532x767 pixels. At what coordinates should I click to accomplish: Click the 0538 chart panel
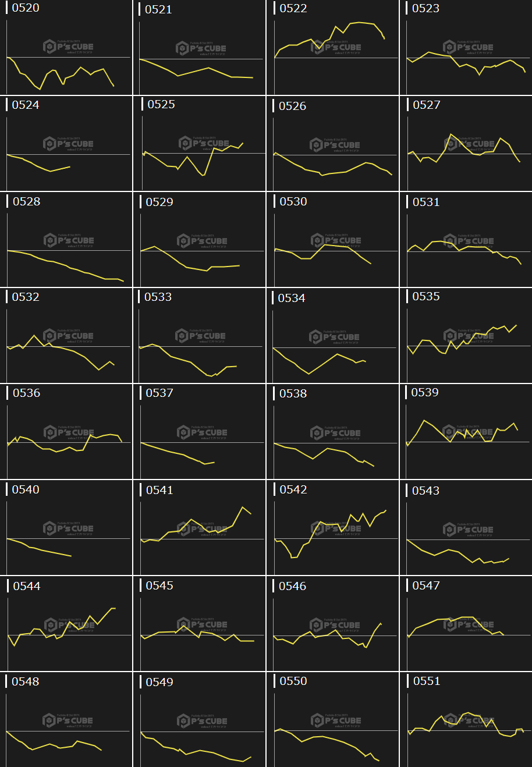pyautogui.click(x=333, y=432)
